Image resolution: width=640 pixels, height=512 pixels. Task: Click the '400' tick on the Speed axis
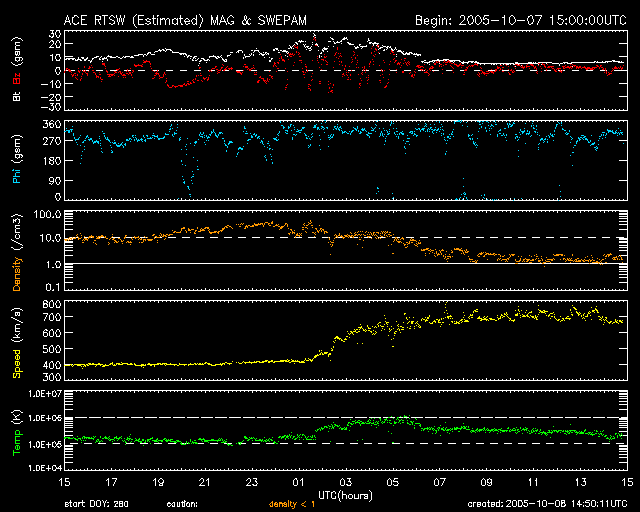click(x=52, y=365)
